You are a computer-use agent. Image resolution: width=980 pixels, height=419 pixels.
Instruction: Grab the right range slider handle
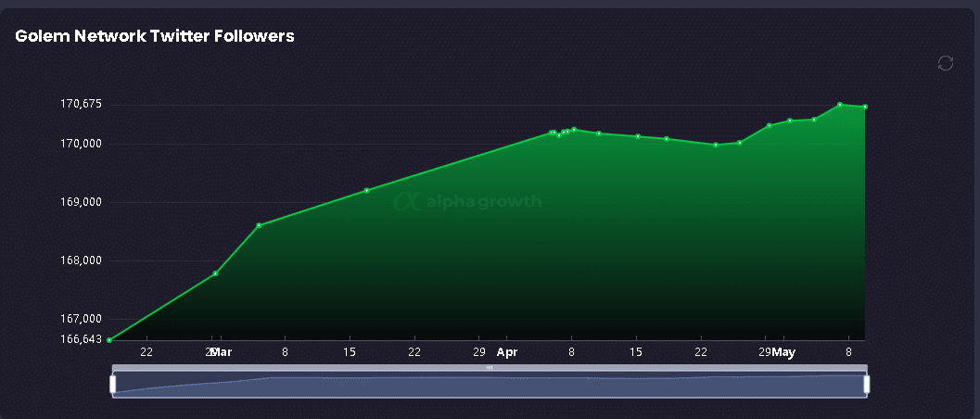click(866, 384)
